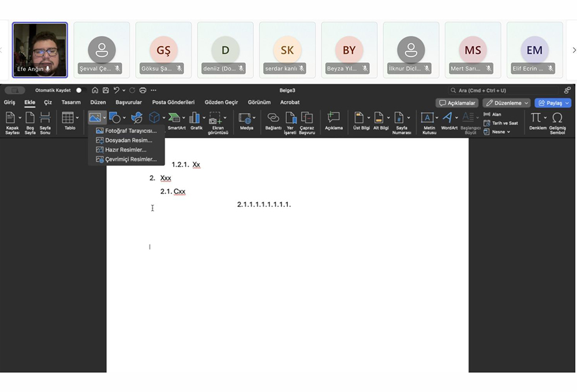Add a comment with Açıklama
The width and height of the screenshot is (577, 392).
334,121
